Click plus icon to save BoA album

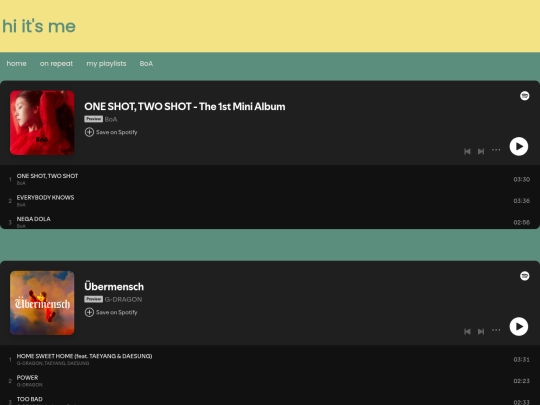[89, 132]
